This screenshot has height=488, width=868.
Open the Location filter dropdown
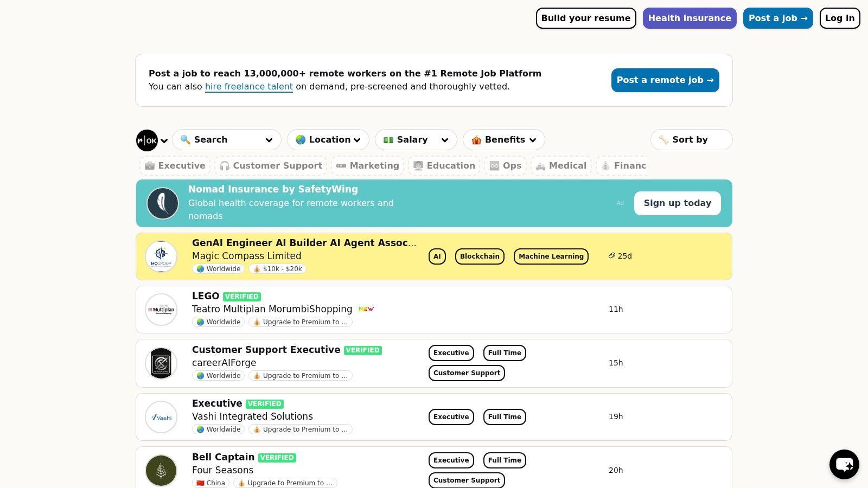[x=328, y=140]
